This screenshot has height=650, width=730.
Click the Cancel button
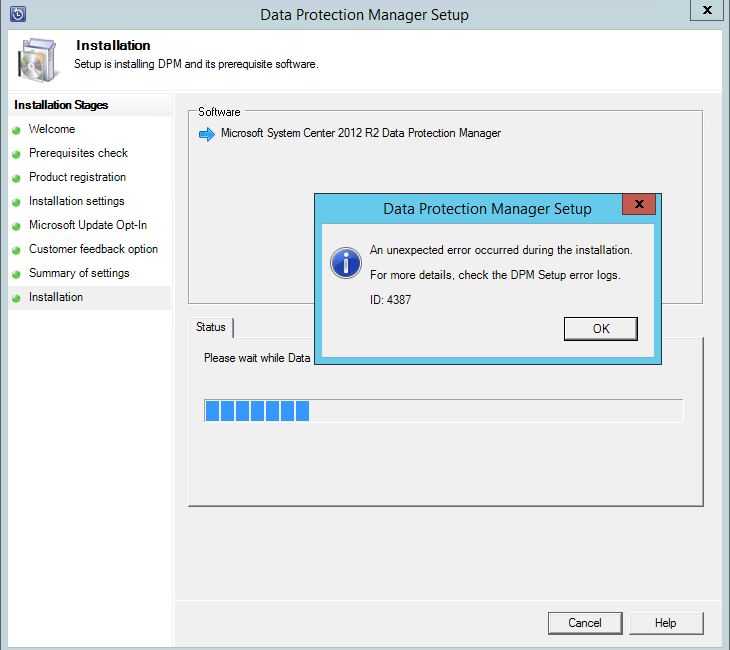(x=585, y=623)
